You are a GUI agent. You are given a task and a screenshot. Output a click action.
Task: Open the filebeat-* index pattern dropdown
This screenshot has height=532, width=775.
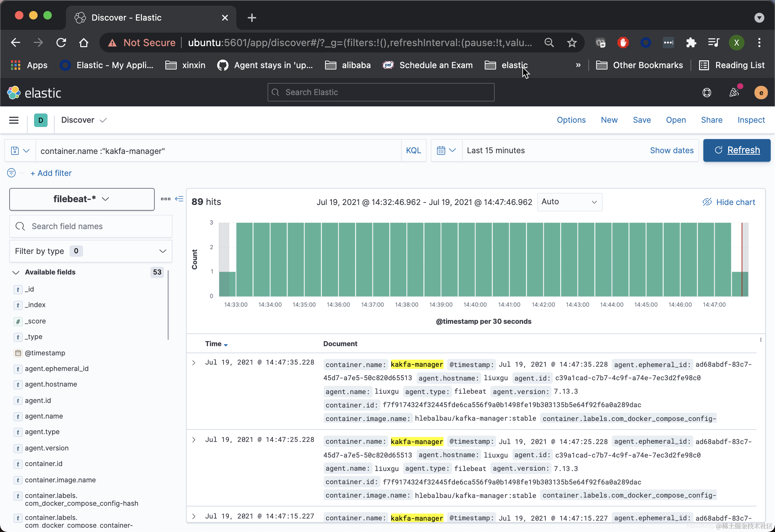(82, 199)
